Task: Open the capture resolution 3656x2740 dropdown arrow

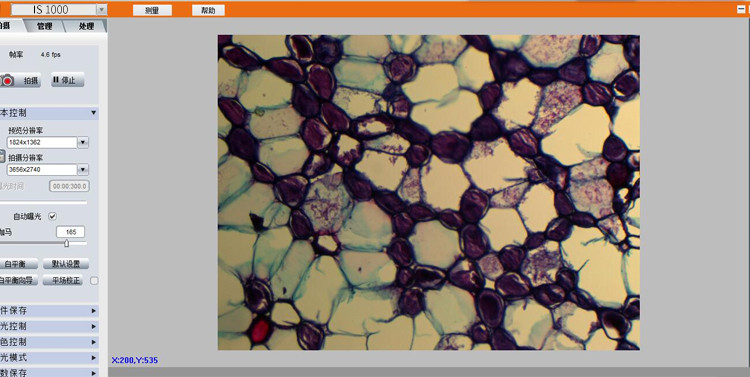Action: tap(83, 169)
